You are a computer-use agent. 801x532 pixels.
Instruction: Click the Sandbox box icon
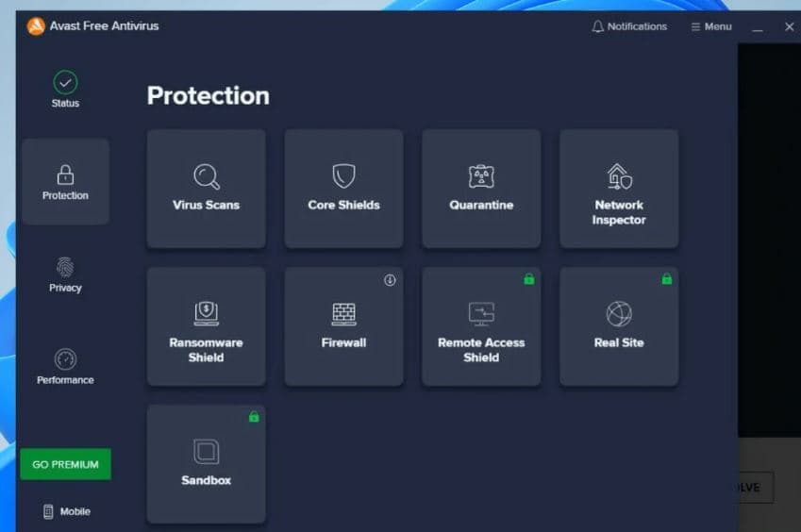206,451
